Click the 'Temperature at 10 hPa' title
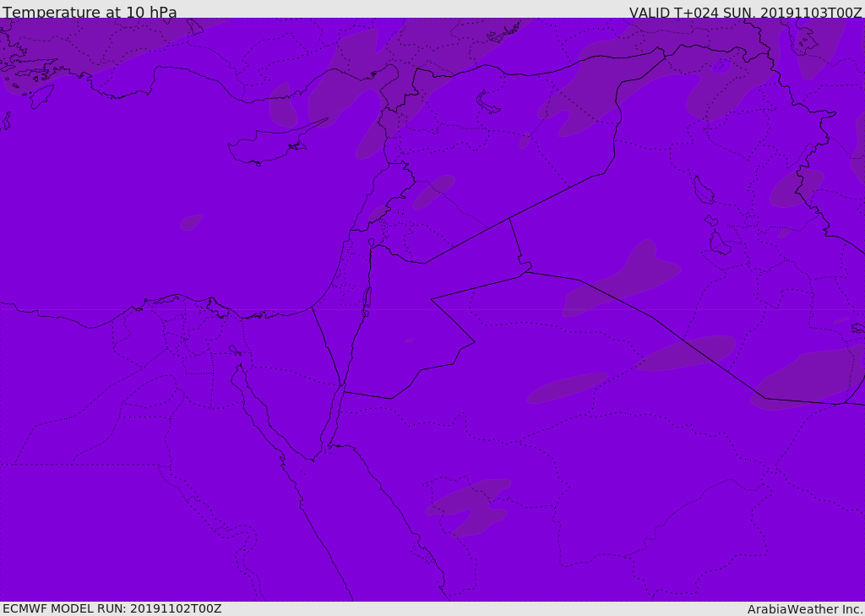The image size is (865, 616). [x=90, y=12]
